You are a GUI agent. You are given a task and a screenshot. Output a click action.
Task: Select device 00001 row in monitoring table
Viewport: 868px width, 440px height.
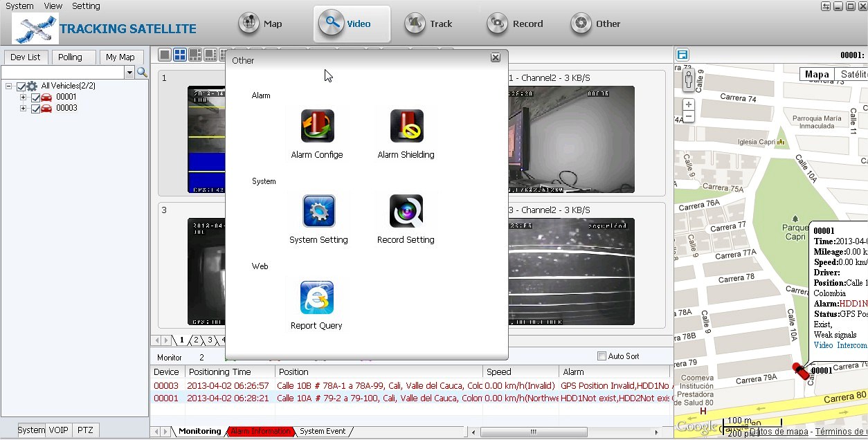pyautogui.click(x=411, y=398)
